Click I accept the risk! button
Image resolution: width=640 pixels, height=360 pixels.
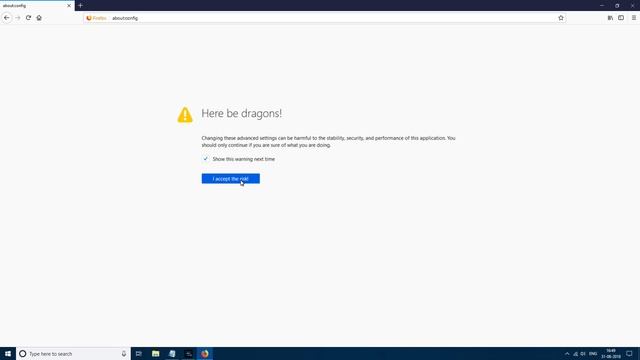coord(231,179)
